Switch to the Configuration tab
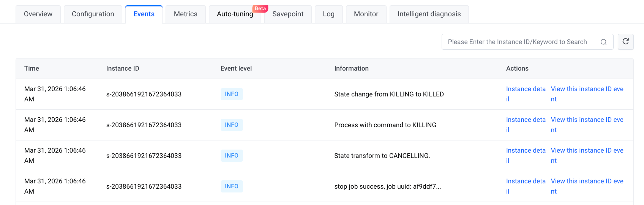Screen dimensions: 644x205 pyautogui.click(x=93, y=14)
